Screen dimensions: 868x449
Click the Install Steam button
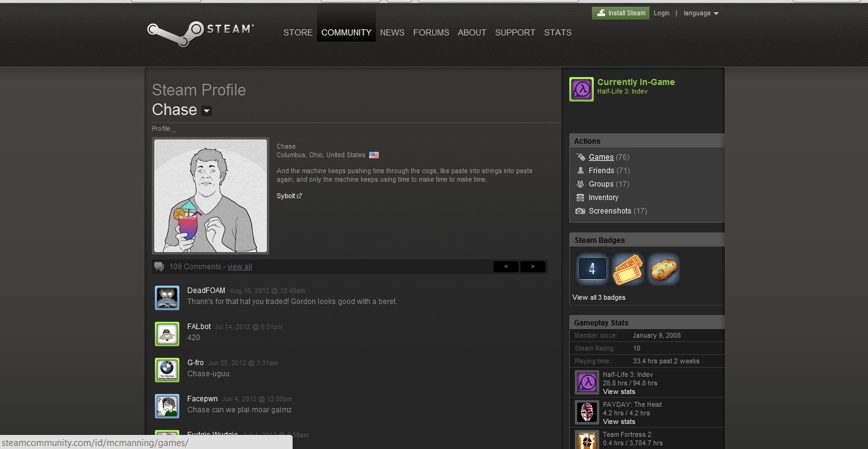621,13
